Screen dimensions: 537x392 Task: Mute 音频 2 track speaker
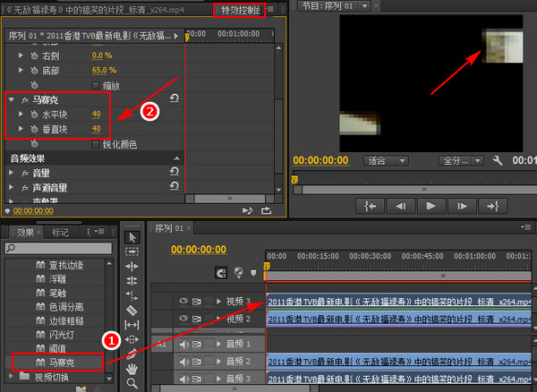183,362
